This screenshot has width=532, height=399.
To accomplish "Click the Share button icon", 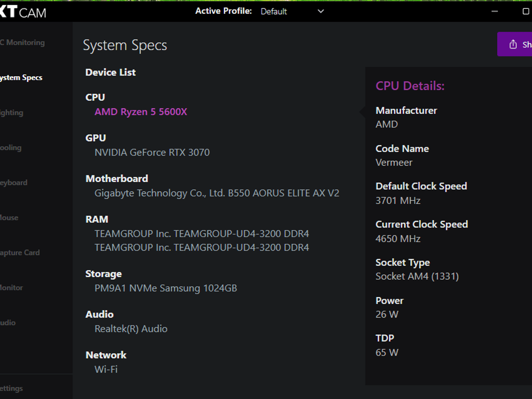I will pyautogui.click(x=513, y=44).
